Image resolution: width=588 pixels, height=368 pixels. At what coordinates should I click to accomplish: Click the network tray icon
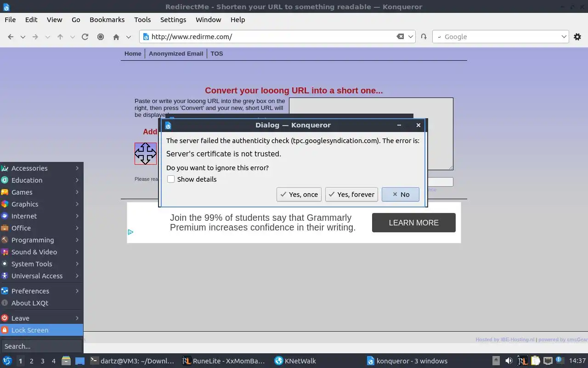[548, 361]
